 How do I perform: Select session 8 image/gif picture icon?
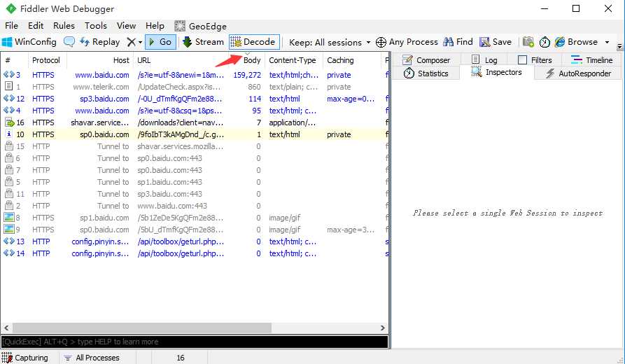coord(9,217)
